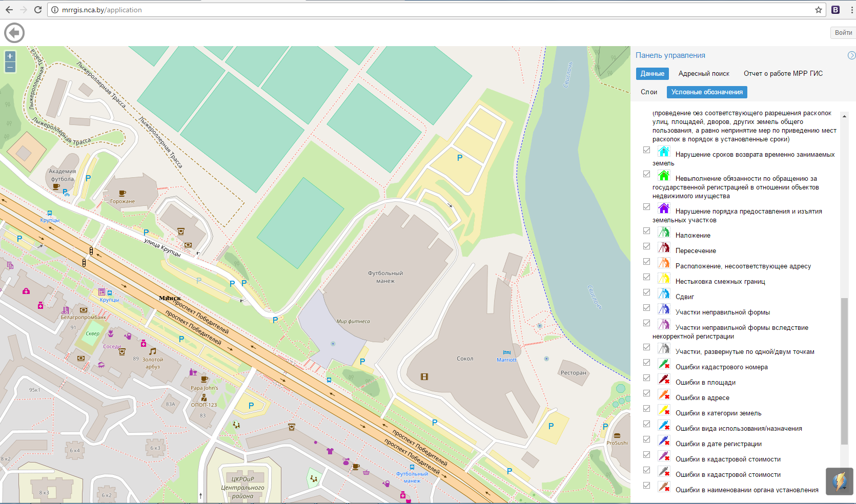The width and height of the screenshot is (856, 504).
Task: Uncheck the Сдвиг layer checkbox
Action: [x=647, y=292]
